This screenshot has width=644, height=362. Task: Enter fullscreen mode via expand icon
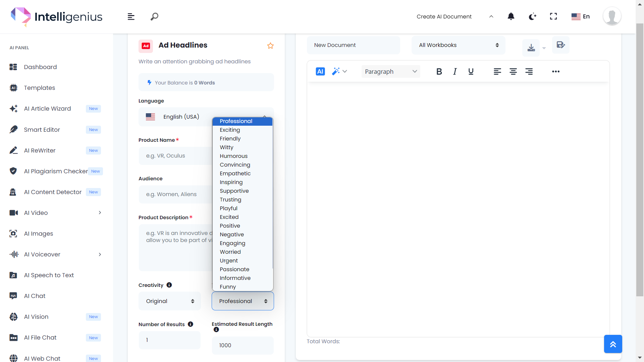[553, 16]
